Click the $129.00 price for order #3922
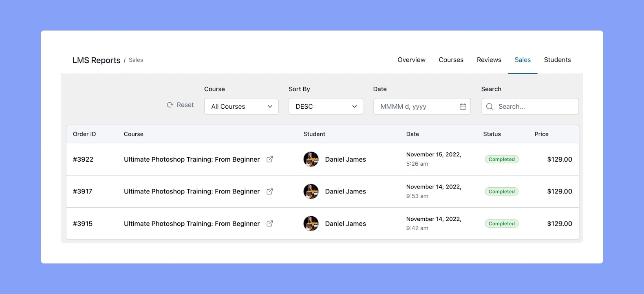644x294 pixels. click(x=560, y=159)
